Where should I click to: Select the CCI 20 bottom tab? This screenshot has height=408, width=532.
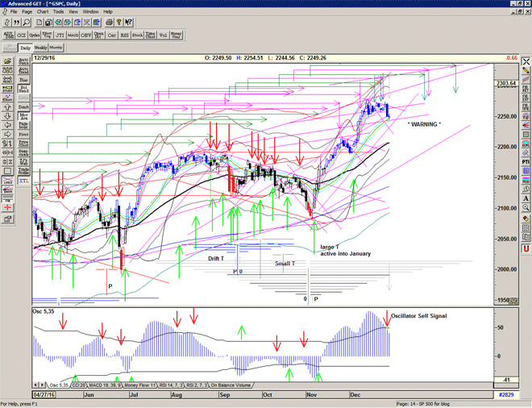tap(78, 386)
